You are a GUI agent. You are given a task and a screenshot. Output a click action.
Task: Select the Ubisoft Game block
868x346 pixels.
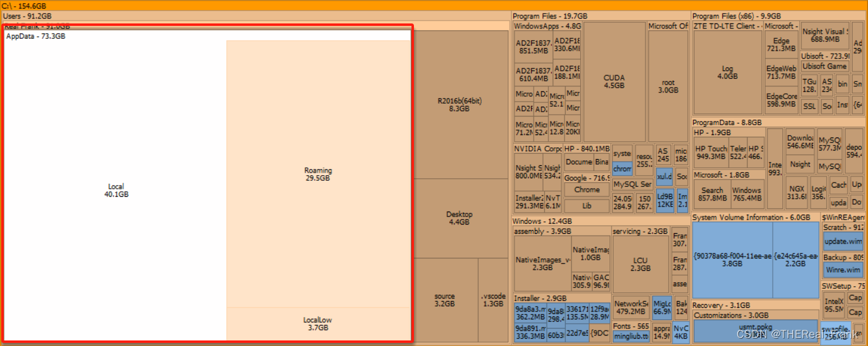(825, 67)
